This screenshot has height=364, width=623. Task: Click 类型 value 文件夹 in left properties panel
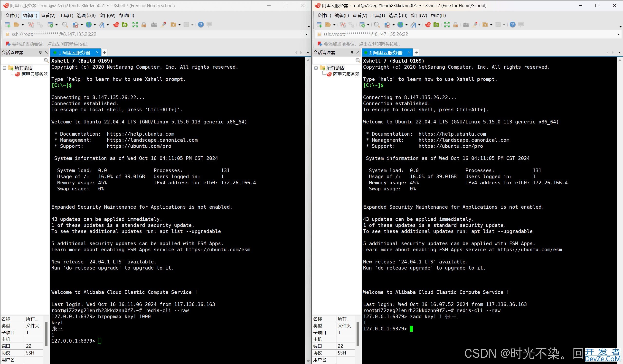point(33,326)
